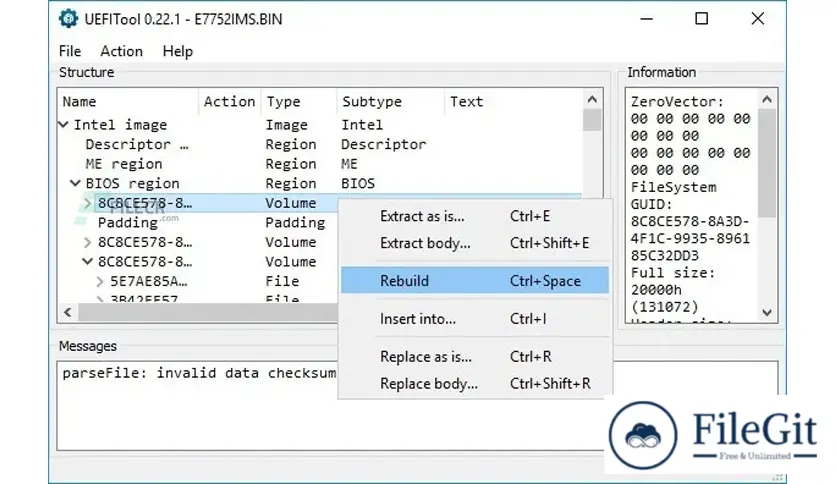The image size is (836, 484).
Task: Click the 'BIOS' subtype cell
Action: pyautogui.click(x=358, y=183)
